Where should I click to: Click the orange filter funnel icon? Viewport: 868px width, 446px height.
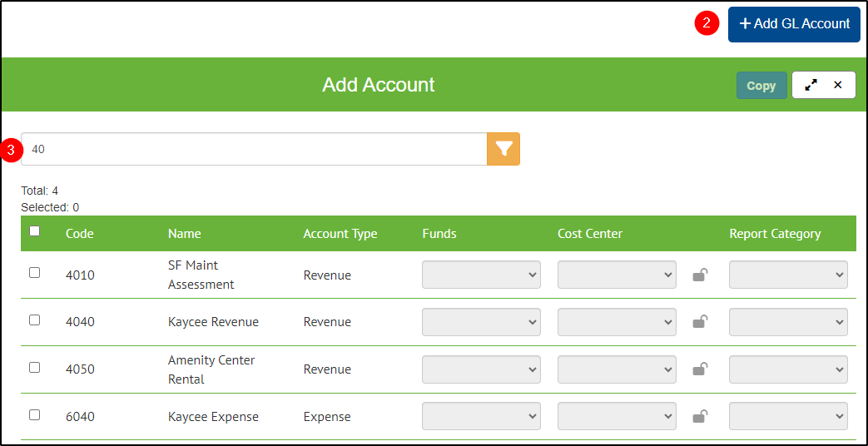pyautogui.click(x=503, y=149)
